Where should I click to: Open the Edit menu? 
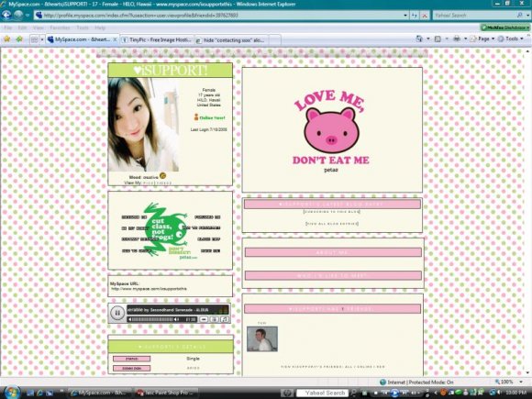22,28
